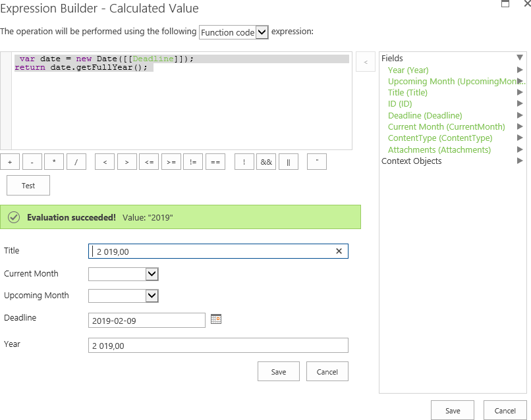Insert the not-equal (!=) operator
Screen dimensions: 531x420
click(193, 162)
